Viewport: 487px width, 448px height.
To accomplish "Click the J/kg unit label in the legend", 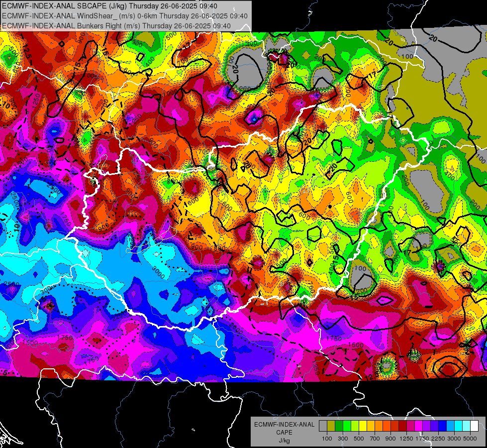I will pyautogui.click(x=284, y=441).
